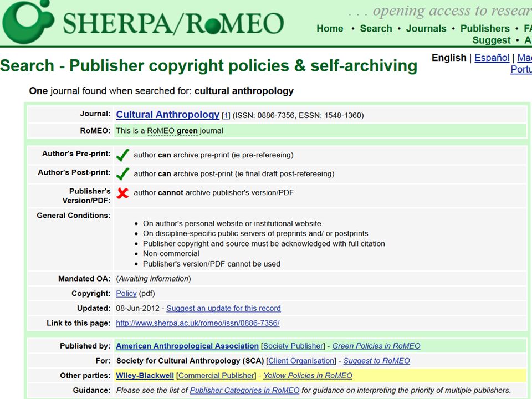Open the Publishers menu item
This screenshot has width=532, height=399.
point(485,28)
